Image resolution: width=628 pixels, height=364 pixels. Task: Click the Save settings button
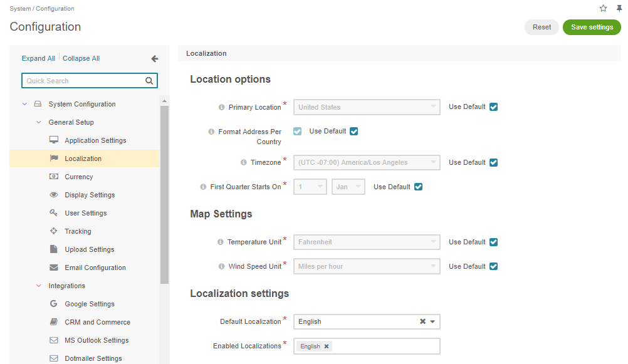point(592,28)
